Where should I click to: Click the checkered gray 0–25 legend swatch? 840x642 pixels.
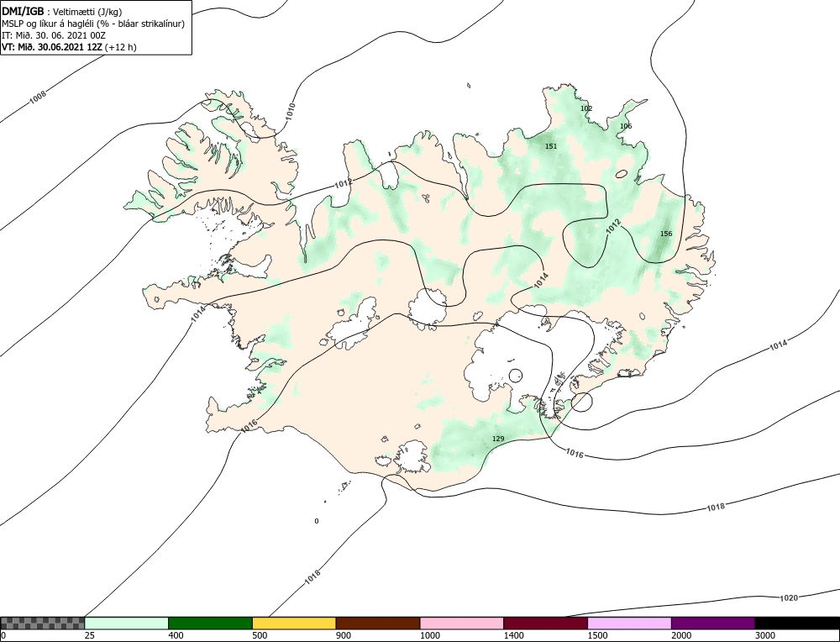tap(42, 623)
